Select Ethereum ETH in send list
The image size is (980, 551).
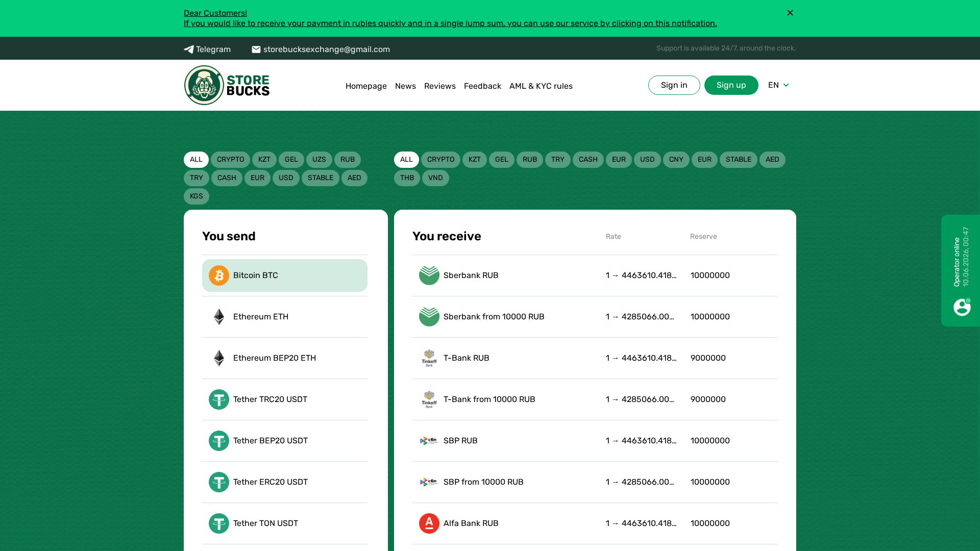point(285,317)
